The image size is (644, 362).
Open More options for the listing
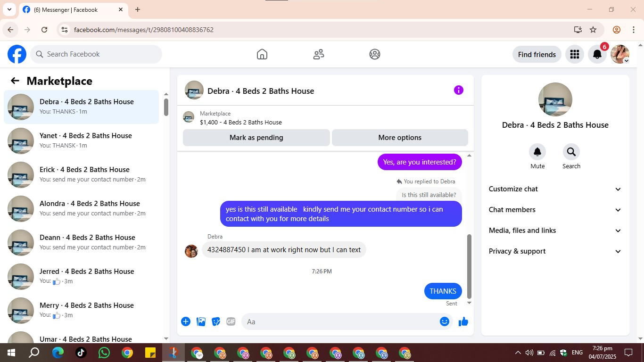point(400,138)
